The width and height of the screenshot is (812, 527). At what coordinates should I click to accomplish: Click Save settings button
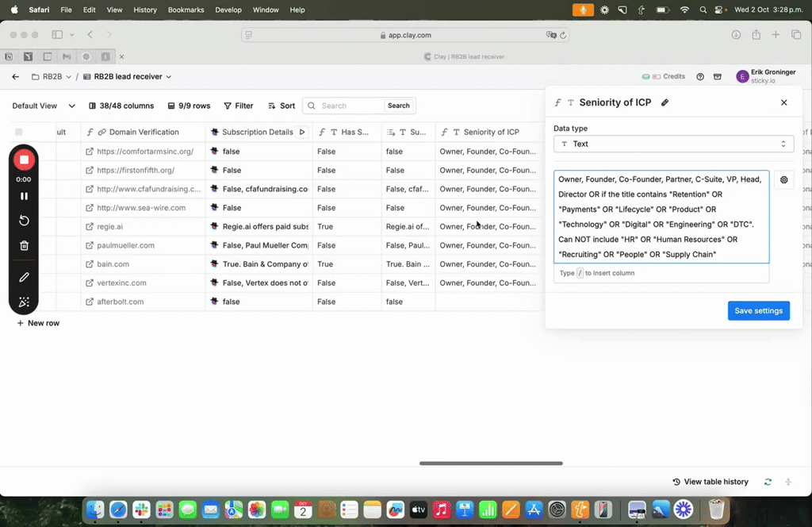758,310
